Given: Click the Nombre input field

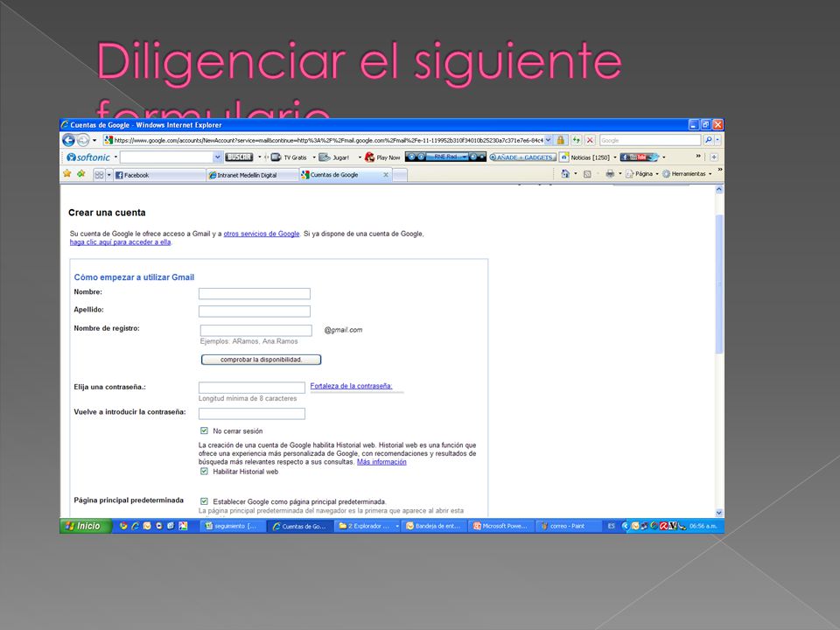Looking at the screenshot, I should click(x=255, y=294).
